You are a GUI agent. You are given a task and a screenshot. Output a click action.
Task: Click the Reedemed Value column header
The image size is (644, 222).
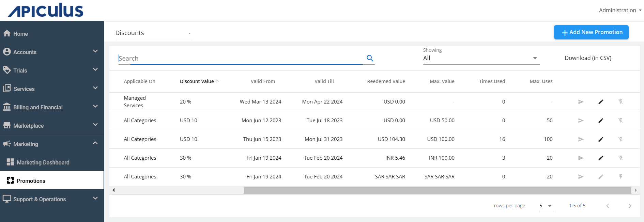click(386, 81)
